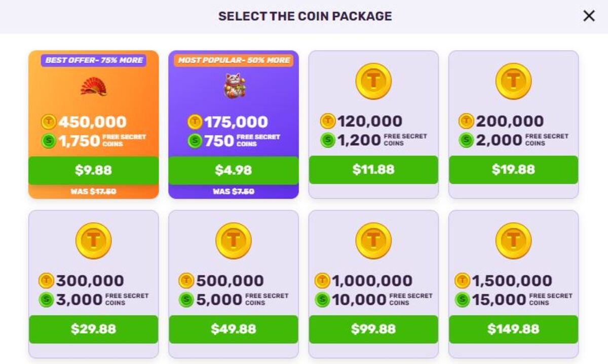Viewport: 608px width, 364px height.
Task: Purchase the $19.88 coin package
Action: 513,170
